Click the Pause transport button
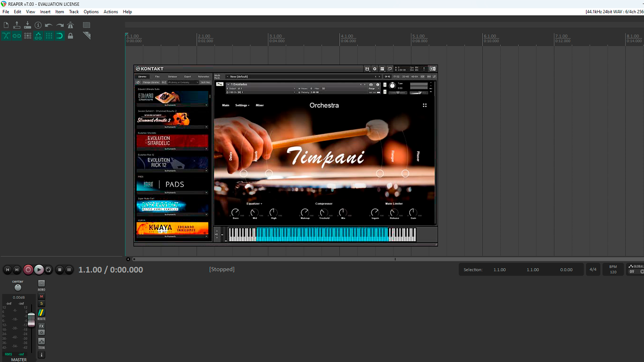 tap(69, 270)
